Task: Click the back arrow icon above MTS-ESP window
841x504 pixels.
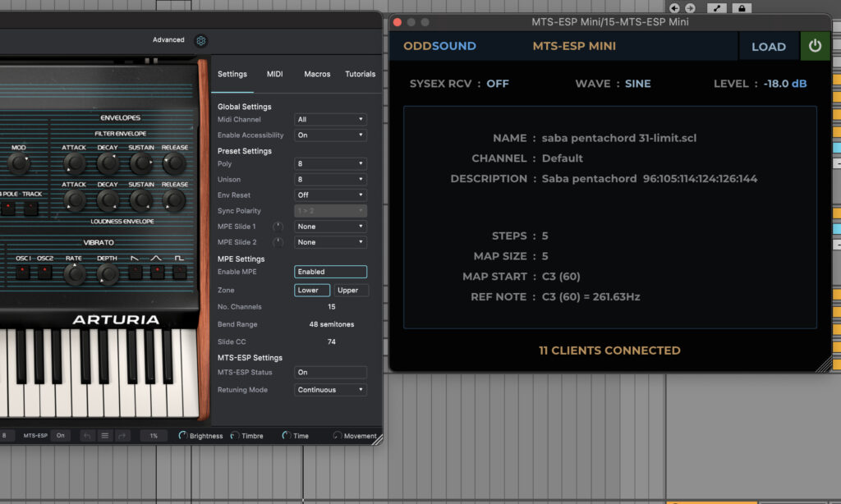Action: 675,8
